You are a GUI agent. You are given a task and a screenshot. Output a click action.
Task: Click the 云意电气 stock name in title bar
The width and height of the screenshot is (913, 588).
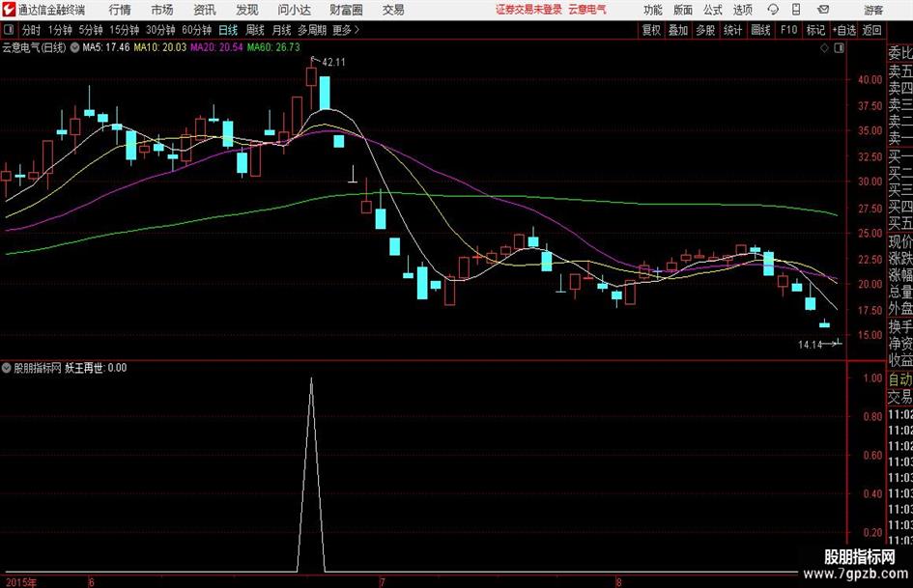point(587,10)
